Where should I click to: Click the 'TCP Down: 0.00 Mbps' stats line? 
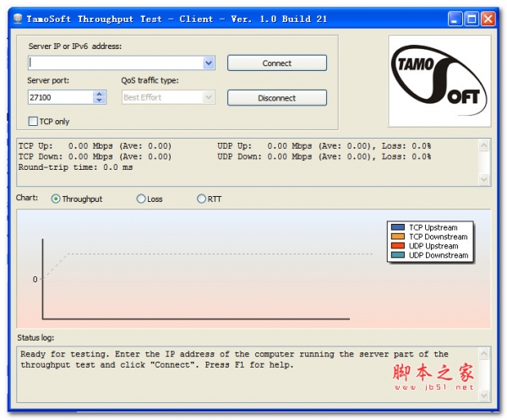pyautogui.click(x=95, y=157)
